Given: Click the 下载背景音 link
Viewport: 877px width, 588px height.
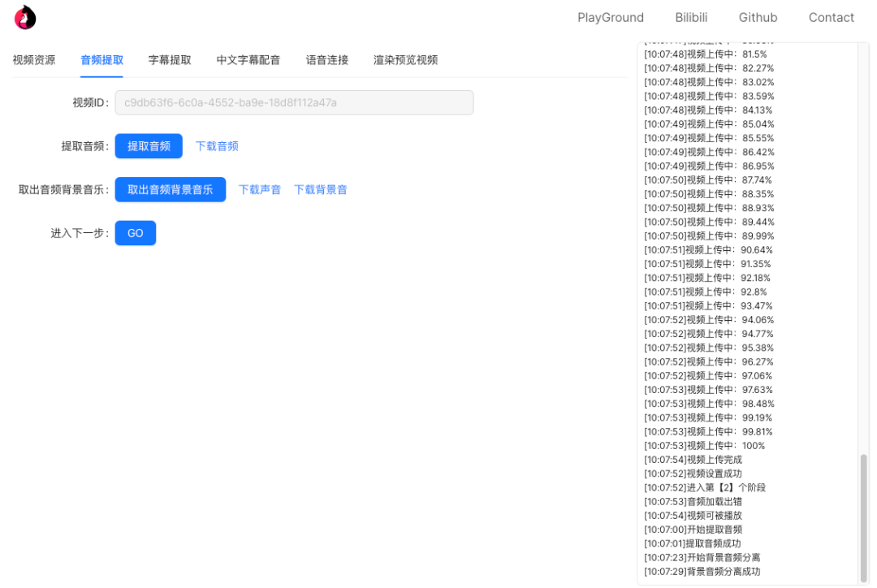Looking at the screenshot, I should [x=320, y=189].
